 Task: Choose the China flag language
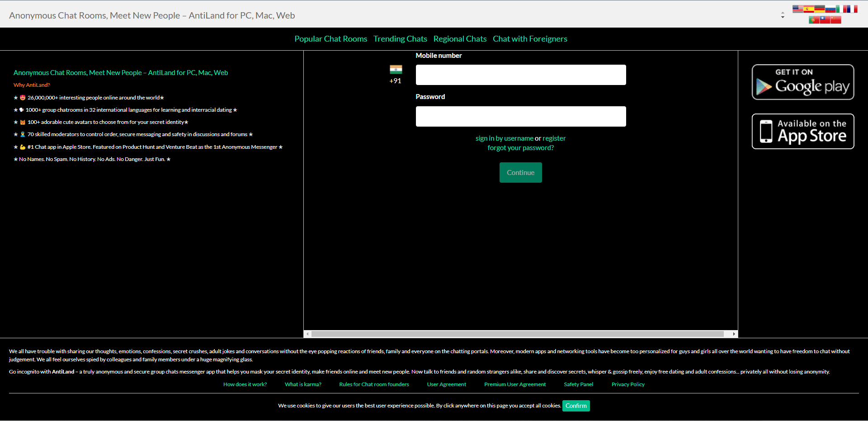tap(836, 19)
